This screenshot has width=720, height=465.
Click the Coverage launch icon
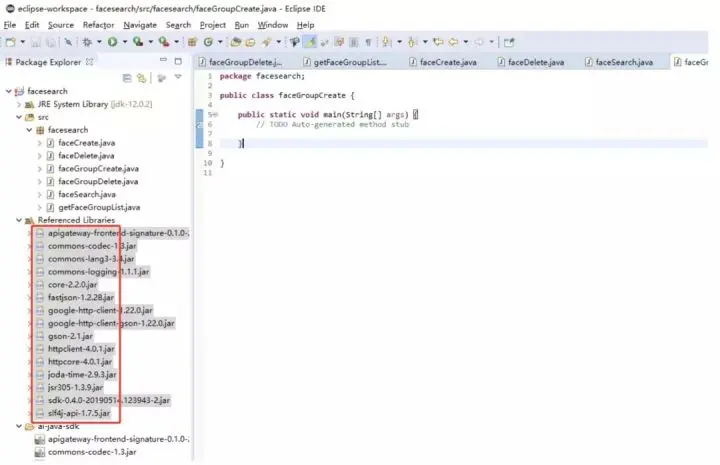(138, 42)
